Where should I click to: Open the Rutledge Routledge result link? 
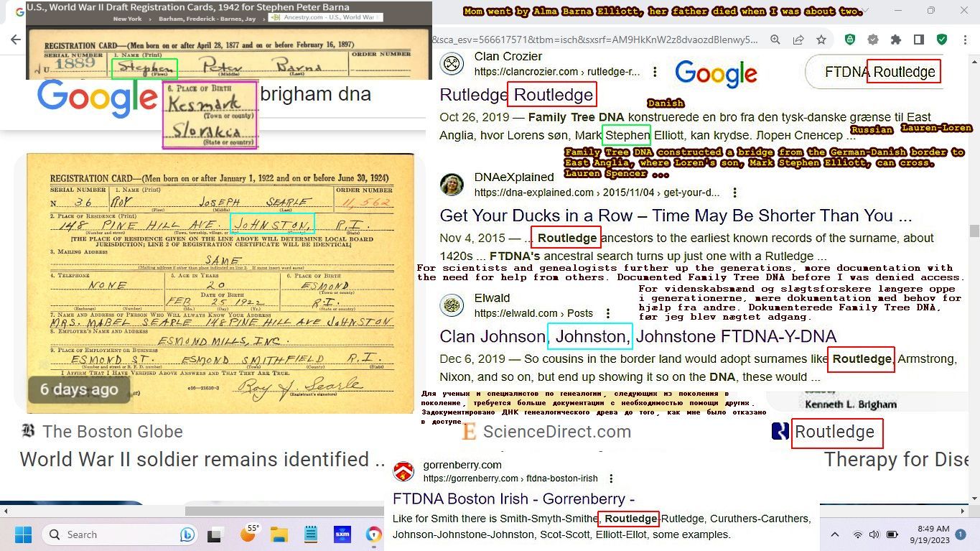[x=517, y=95]
